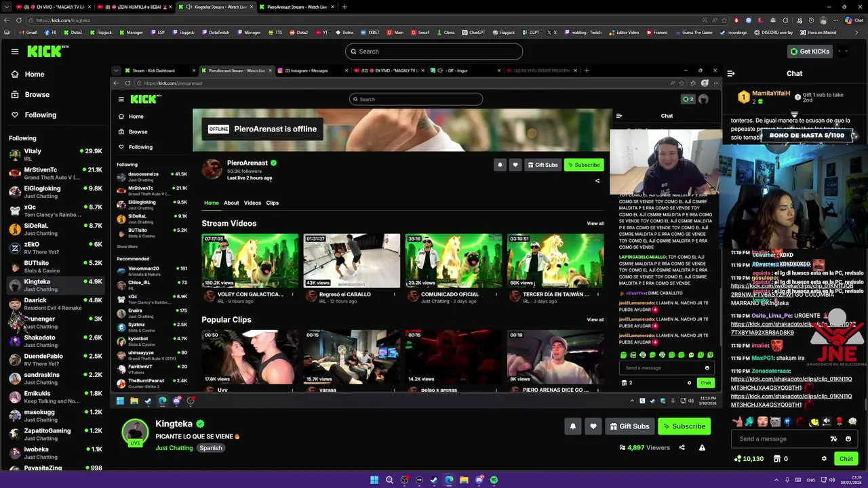Open the Windows Start menu

[374, 480]
